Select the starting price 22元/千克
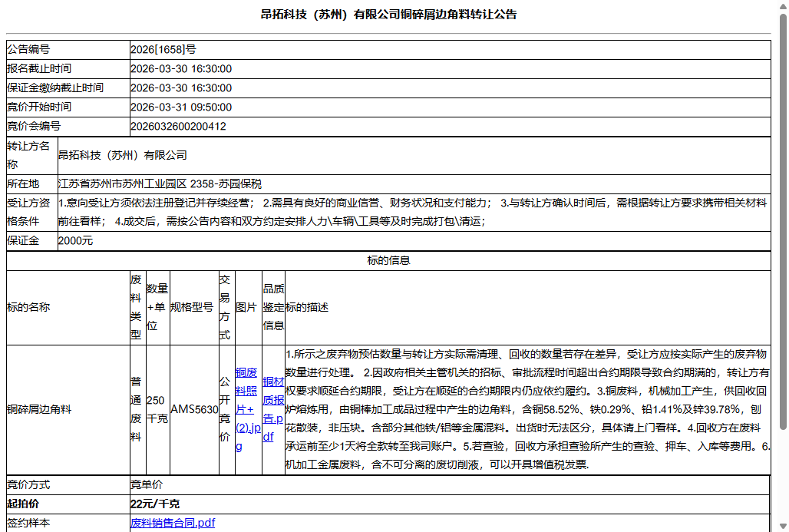 click(151, 504)
